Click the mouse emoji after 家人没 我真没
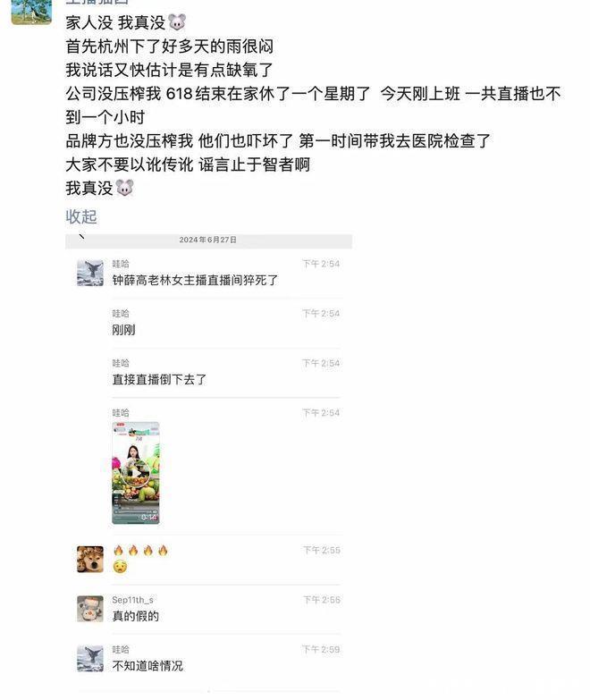This screenshot has width=590, height=700. [177, 21]
